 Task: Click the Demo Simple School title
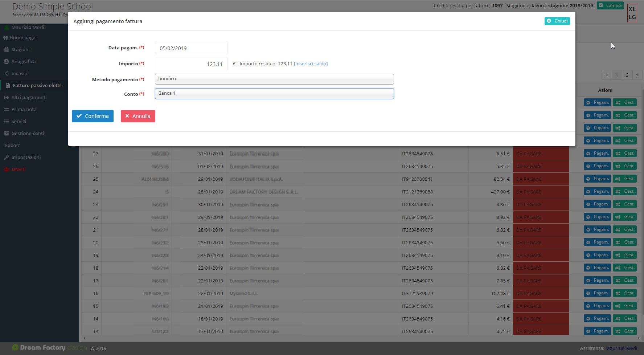click(53, 7)
